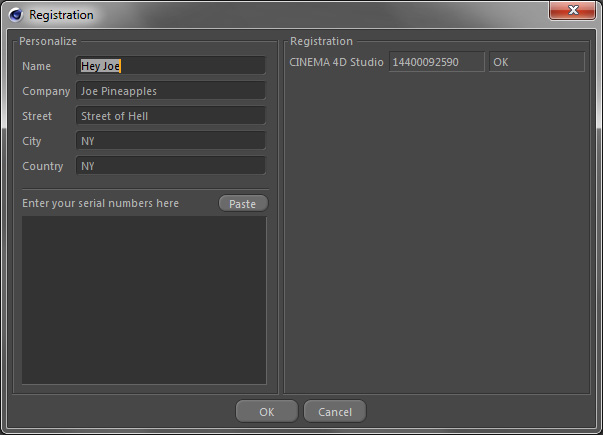Click the Name label text
The width and height of the screenshot is (603, 435).
point(37,66)
